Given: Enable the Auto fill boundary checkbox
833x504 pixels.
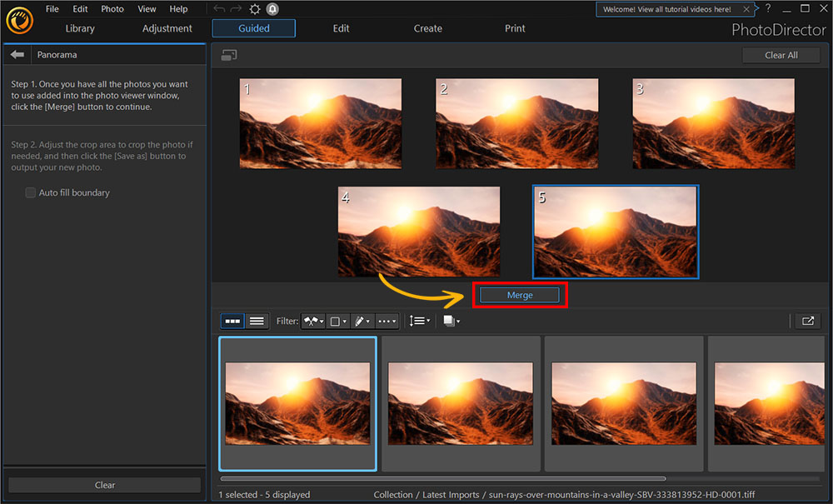Looking at the screenshot, I should tap(30, 192).
